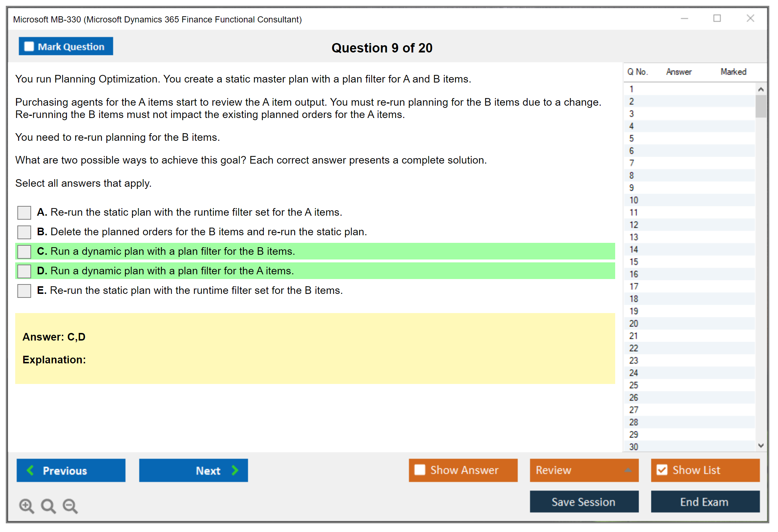Toggle the Show Answer checkbox

[420, 470]
